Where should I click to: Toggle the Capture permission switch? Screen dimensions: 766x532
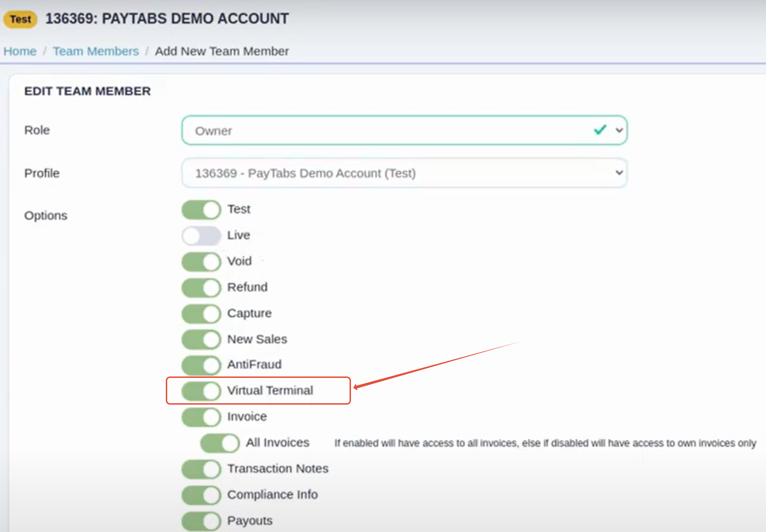pyautogui.click(x=201, y=313)
